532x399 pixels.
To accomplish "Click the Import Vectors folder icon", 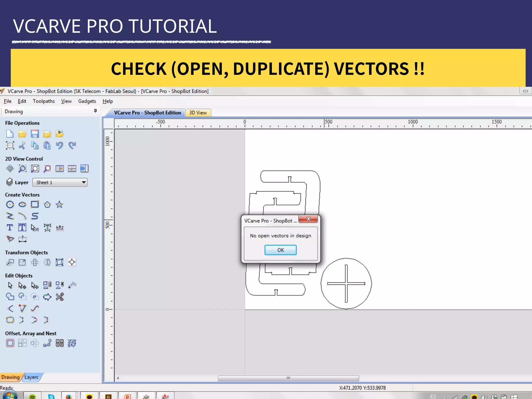I will coord(47,134).
